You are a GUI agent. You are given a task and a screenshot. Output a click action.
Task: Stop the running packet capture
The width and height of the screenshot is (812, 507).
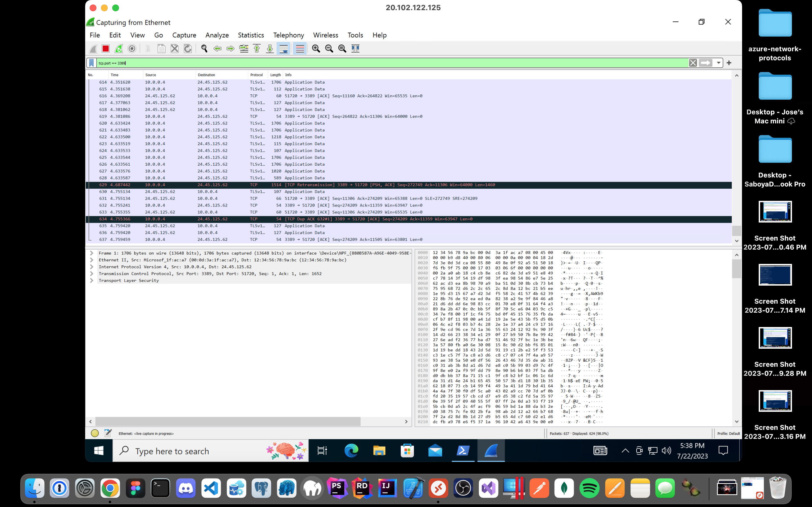[106, 49]
